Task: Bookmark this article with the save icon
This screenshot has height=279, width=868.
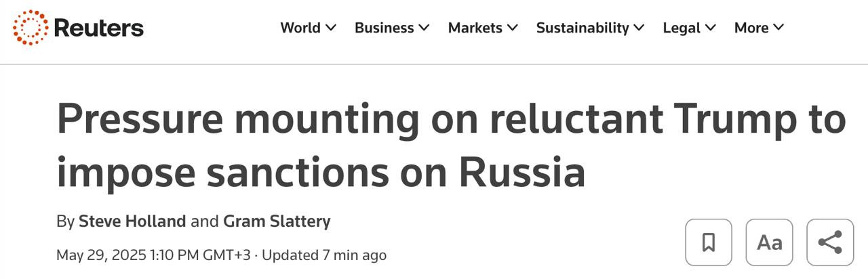Action: tap(709, 242)
